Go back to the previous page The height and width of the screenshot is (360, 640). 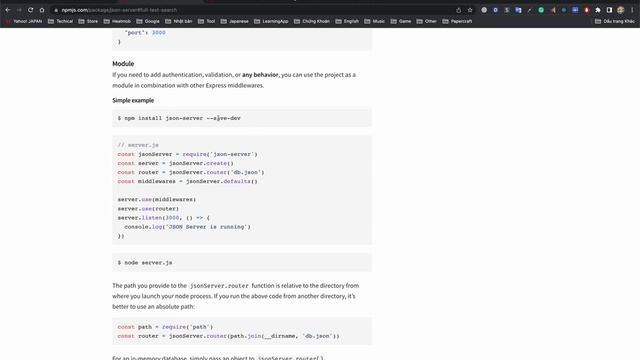tap(8, 10)
